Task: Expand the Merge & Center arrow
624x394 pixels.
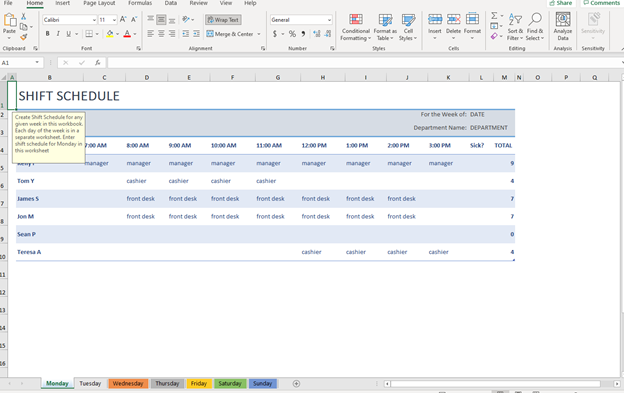Action: pos(259,34)
